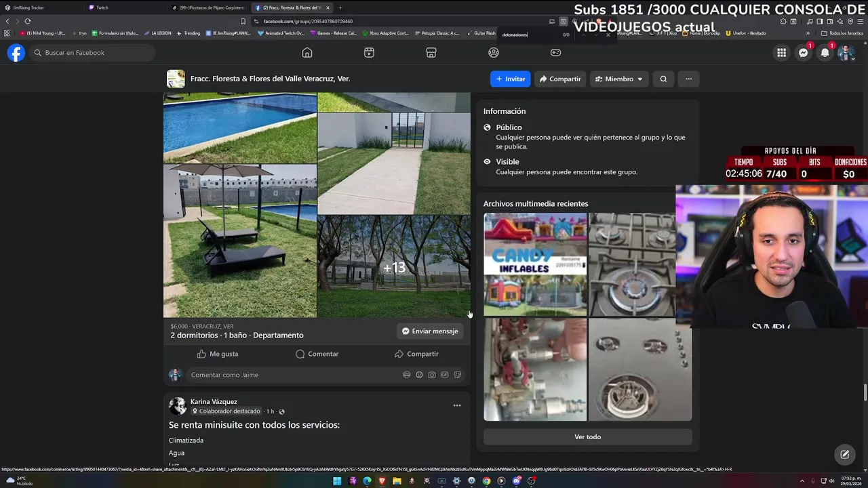This screenshot has width=868, height=488.
Task: Switch to the JimRising Tracker tab
Action: [41, 7]
